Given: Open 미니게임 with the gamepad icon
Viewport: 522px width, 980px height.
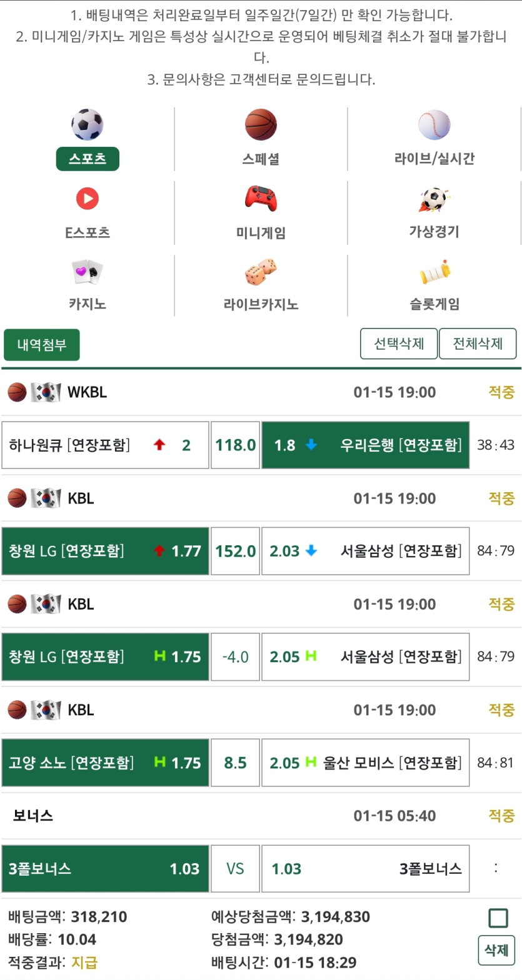Looking at the screenshot, I should tap(261, 198).
